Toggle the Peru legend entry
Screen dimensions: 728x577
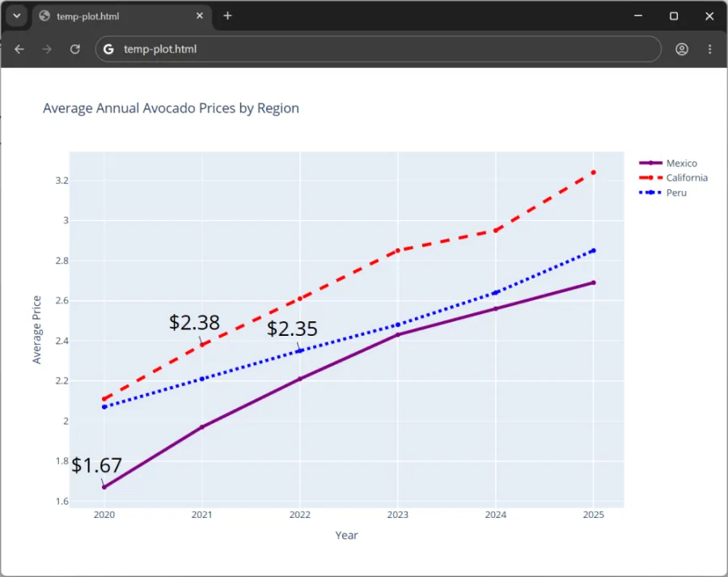coord(663,193)
